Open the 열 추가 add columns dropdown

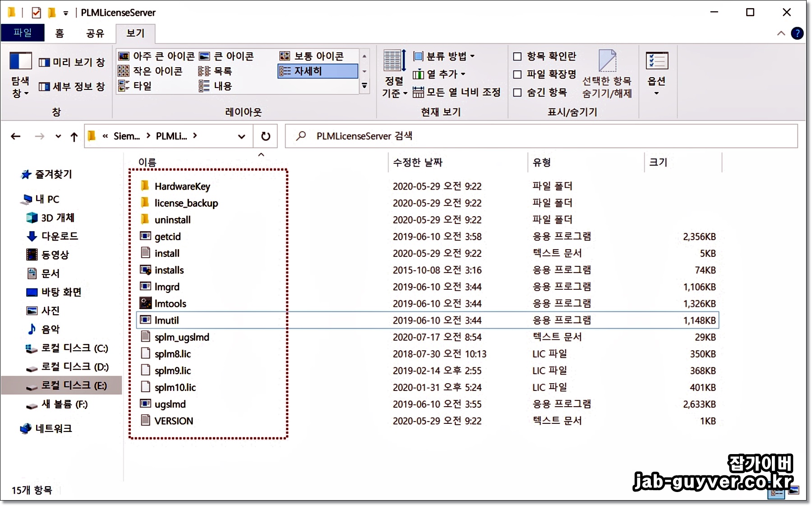pyautogui.click(x=439, y=74)
